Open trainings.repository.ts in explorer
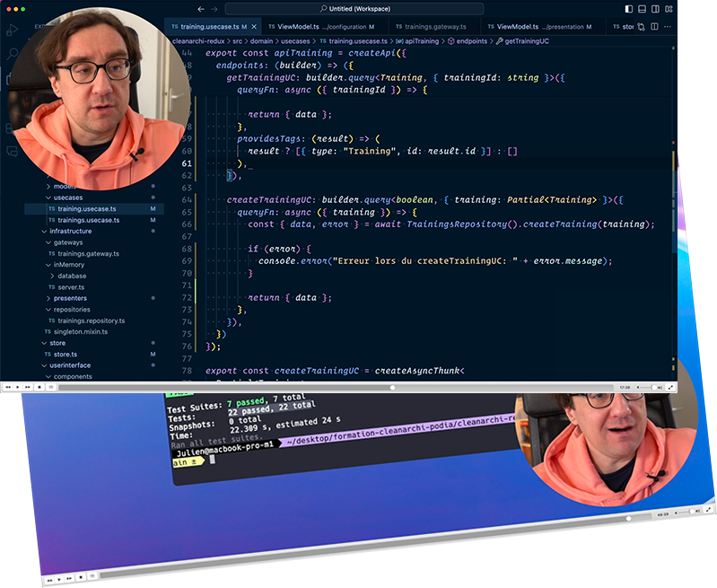 click(x=91, y=320)
